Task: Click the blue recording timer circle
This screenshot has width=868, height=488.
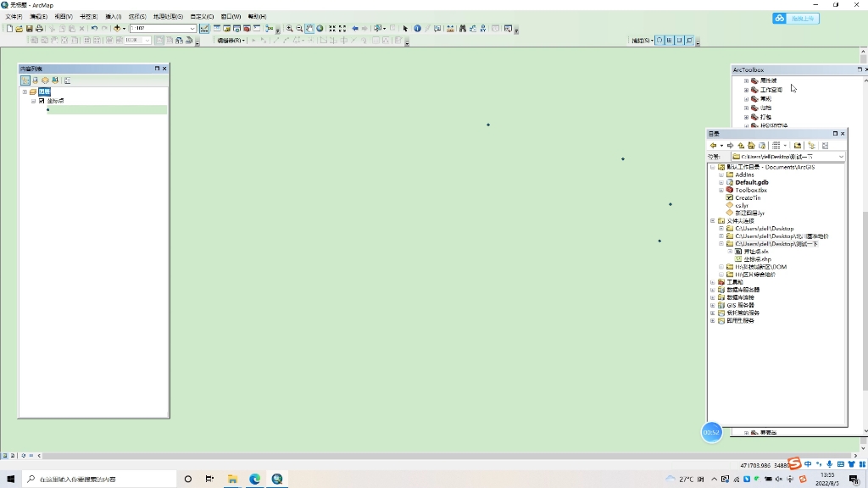Action: [711, 432]
